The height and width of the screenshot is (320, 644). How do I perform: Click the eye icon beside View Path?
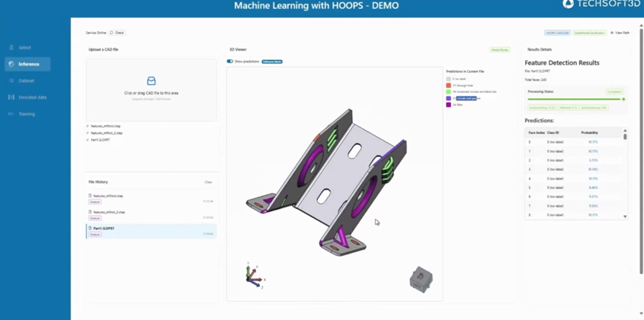point(612,33)
